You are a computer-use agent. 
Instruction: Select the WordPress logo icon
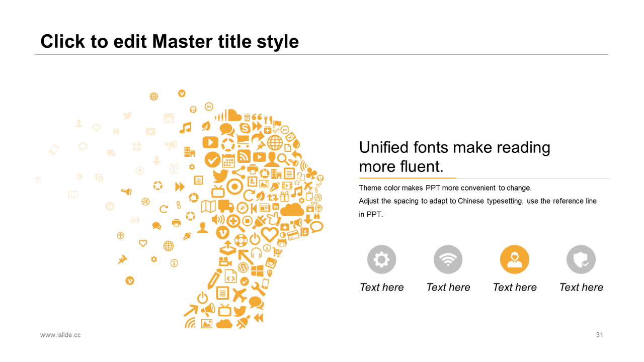(x=243, y=267)
